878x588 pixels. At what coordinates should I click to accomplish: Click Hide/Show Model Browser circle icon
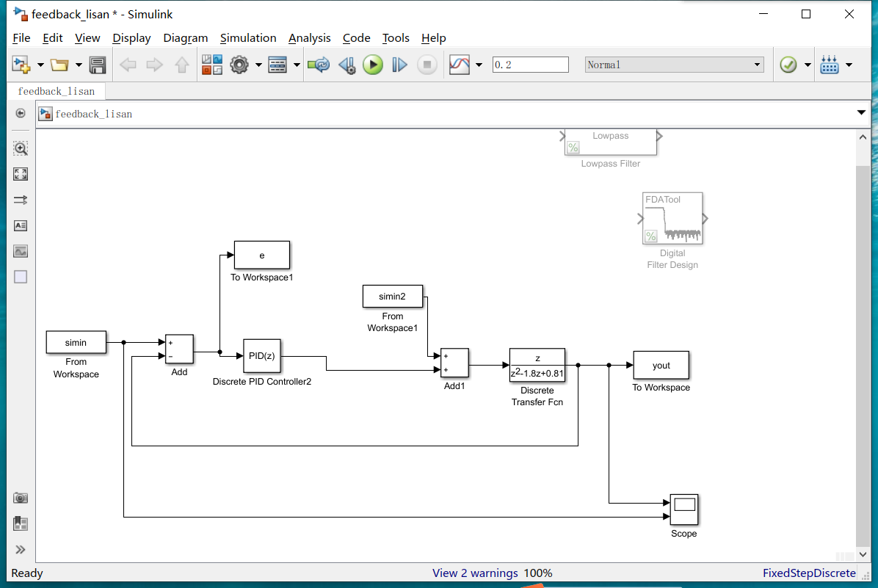point(21,113)
